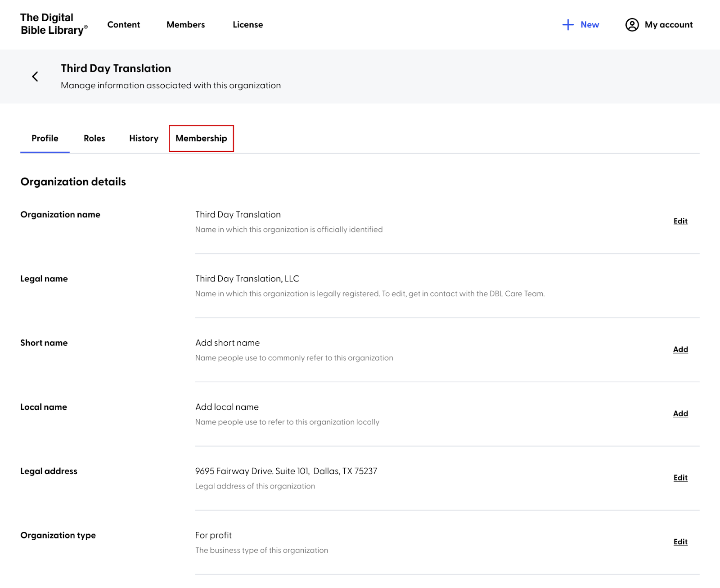This screenshot has height=588, width=720.
Task: Click the 'Organization type' row label
Action: coord(58,535)
